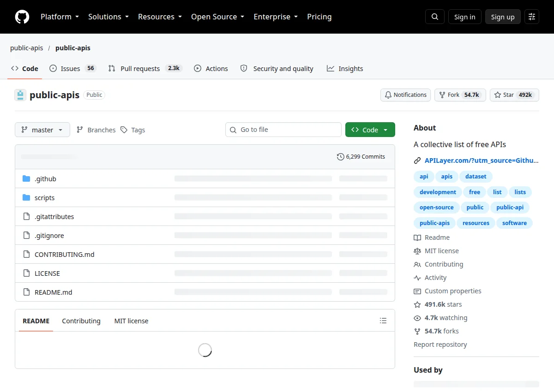Expand the Enterprise menu
554x392 pixels.
[x=276, y=17]
